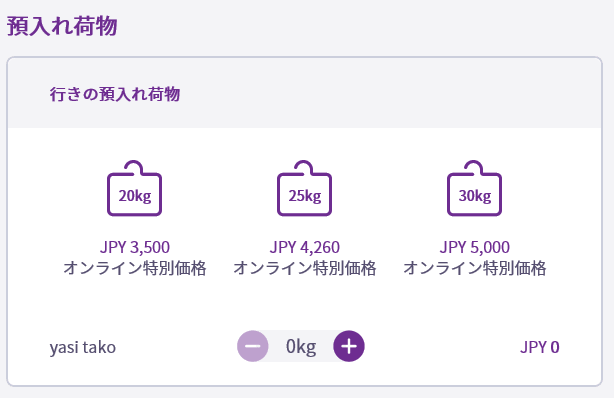This screenshot has height=398, width=614.
Task: Click the 行きの預入れ荷物 section header
Action: click(115, 94)
